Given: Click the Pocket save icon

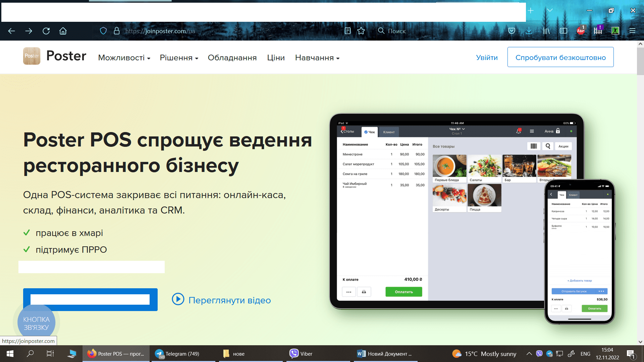Looking at the screenshot, I should tap(512, 31).
